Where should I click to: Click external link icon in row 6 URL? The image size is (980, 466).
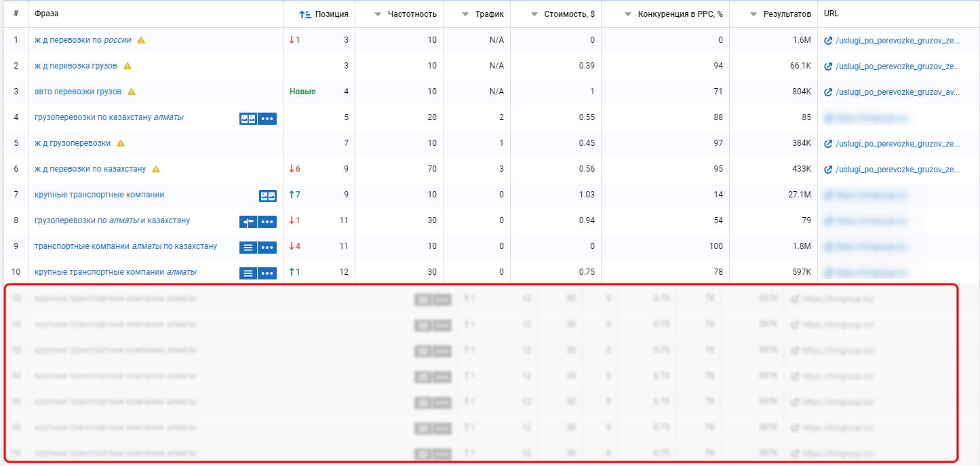coord(828,170)
